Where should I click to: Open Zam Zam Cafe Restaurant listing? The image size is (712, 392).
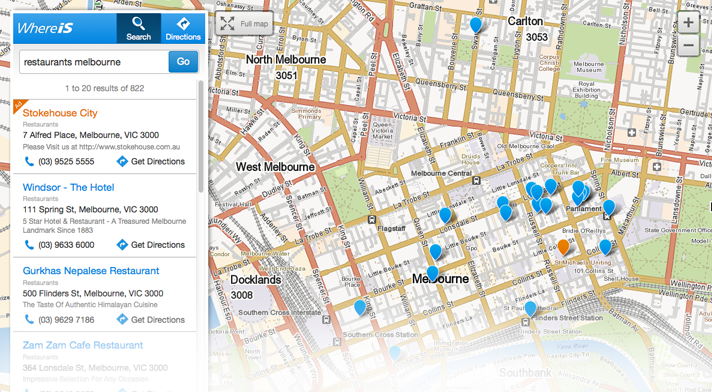pos(83,345)
